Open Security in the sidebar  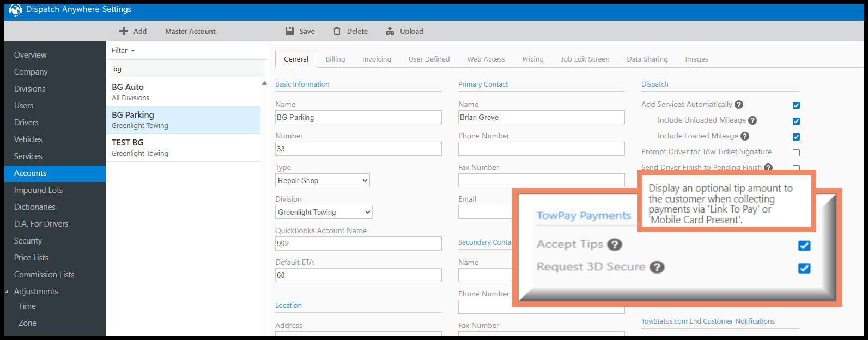click(55, 241)
